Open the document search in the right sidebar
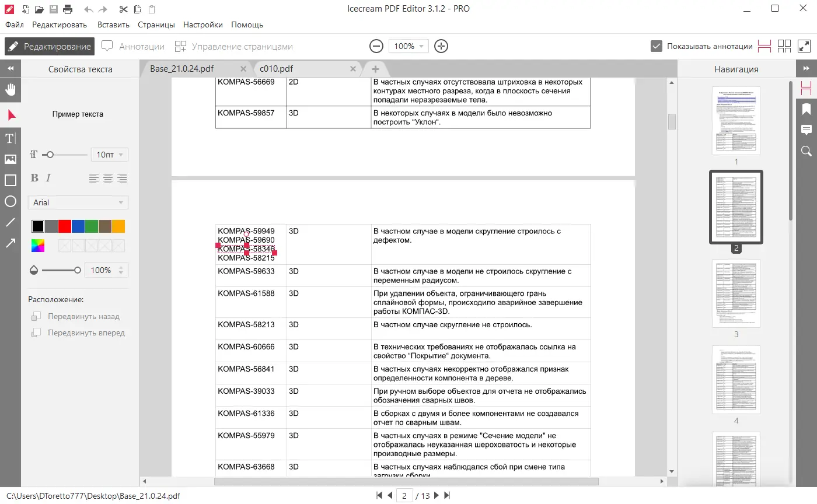The width and height of the screenshot is (817, 504). click(806, 151)
